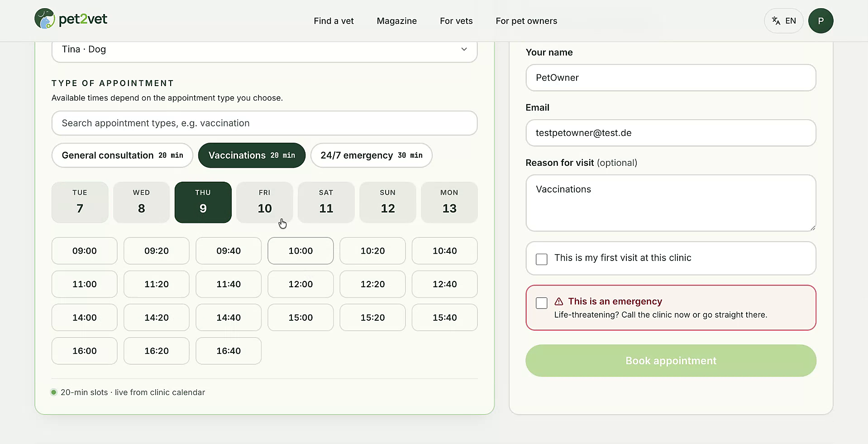Choose Monday 13 date
This screenshot has width=868, height=444.
click(449, 202)
